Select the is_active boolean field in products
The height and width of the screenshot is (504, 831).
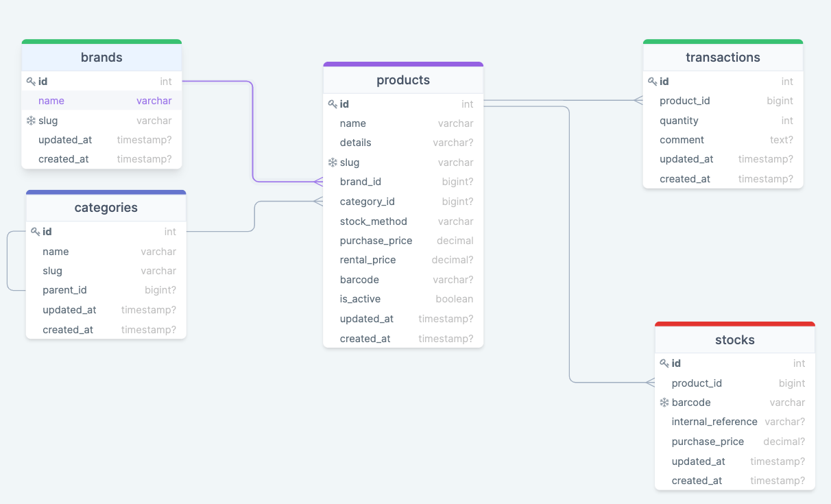tap(403, 299)
